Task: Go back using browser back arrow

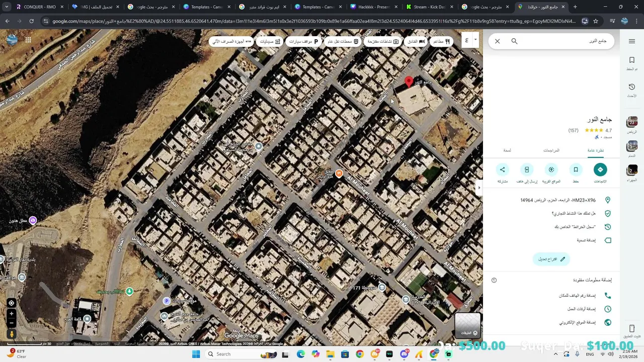Action: [8, 21]
